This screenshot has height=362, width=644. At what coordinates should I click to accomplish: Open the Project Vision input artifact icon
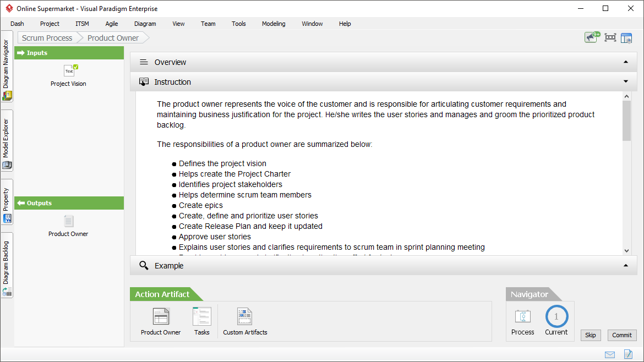(x=70, y=70)
